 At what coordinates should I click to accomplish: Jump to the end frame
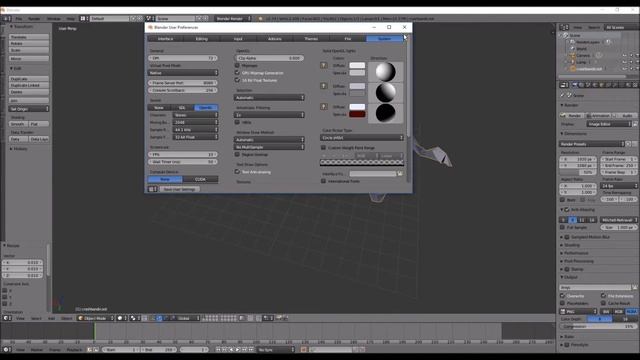tap(251, 350)
